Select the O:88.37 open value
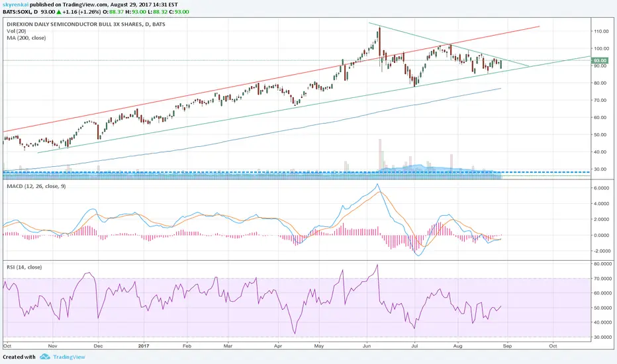 (113, 12)
